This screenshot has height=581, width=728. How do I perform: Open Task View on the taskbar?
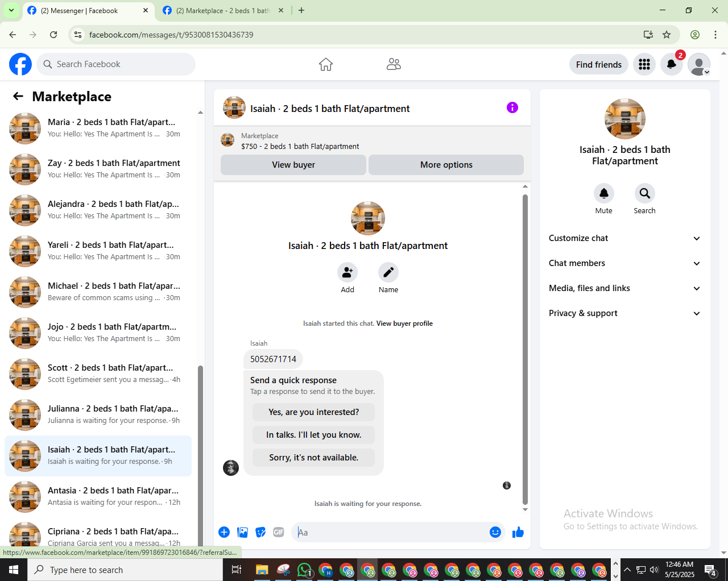point(237,570)
